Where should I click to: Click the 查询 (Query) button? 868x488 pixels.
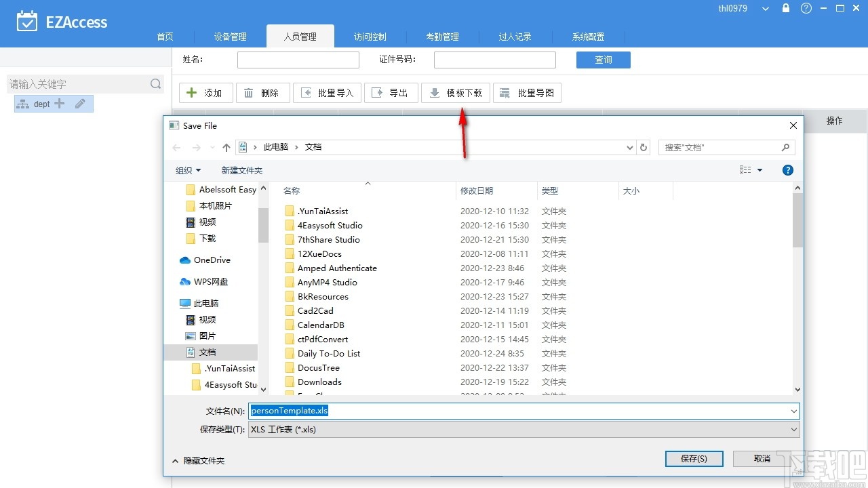click(603, 60)
